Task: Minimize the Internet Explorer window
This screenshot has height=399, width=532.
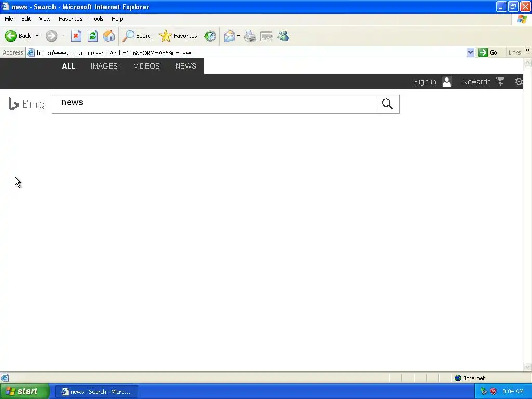Action: pyautogui.click(x=501, y=6)
